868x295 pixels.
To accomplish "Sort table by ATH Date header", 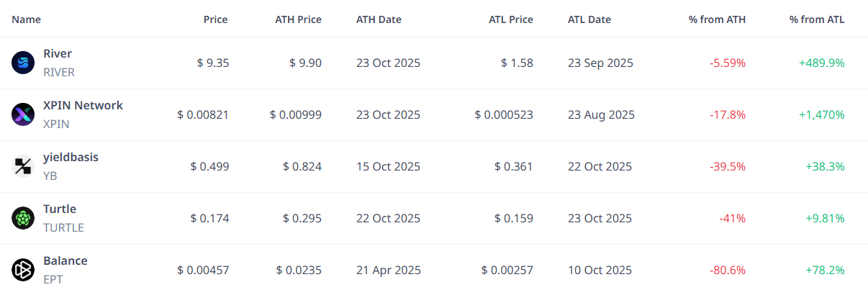I will (379, 19).
